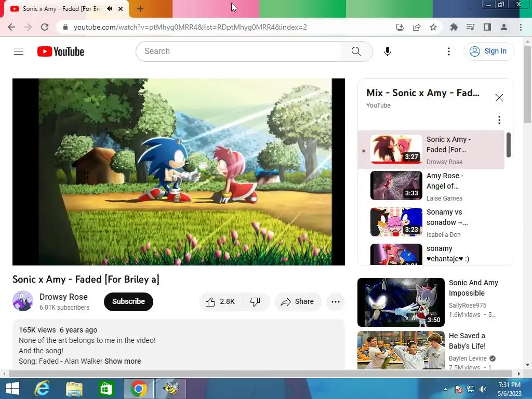This screenshot has height=399, width=532.
Task: Open system volume tray icon
Action: (483, 389)
